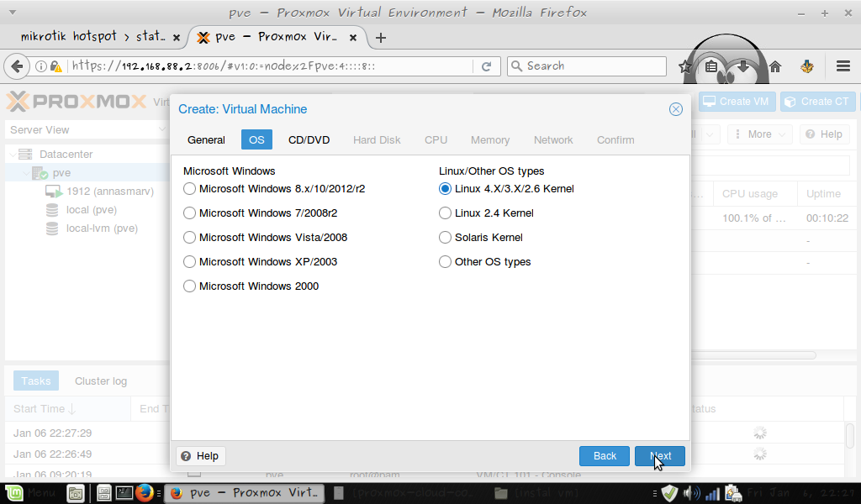Screen dimensions: 861x504
Task: Launch terminal from taskbar panel
Action: pyautogui.click(x=124, y=493)
